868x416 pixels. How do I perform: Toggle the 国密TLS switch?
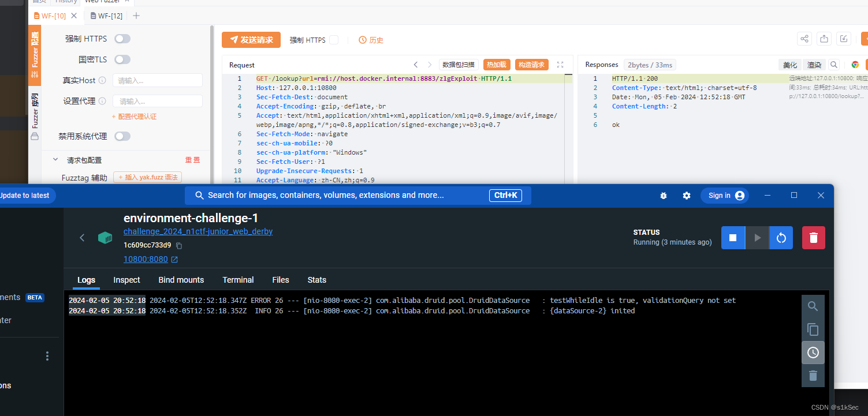[x=122, y=59]
